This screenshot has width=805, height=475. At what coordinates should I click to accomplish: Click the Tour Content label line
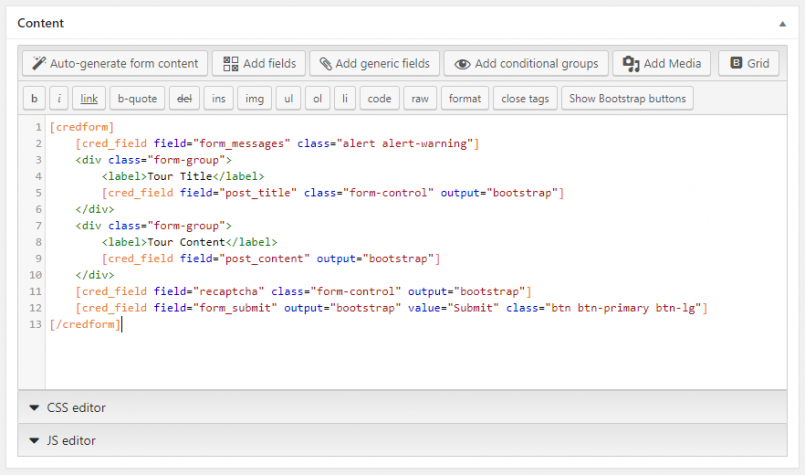click(189, 242)
